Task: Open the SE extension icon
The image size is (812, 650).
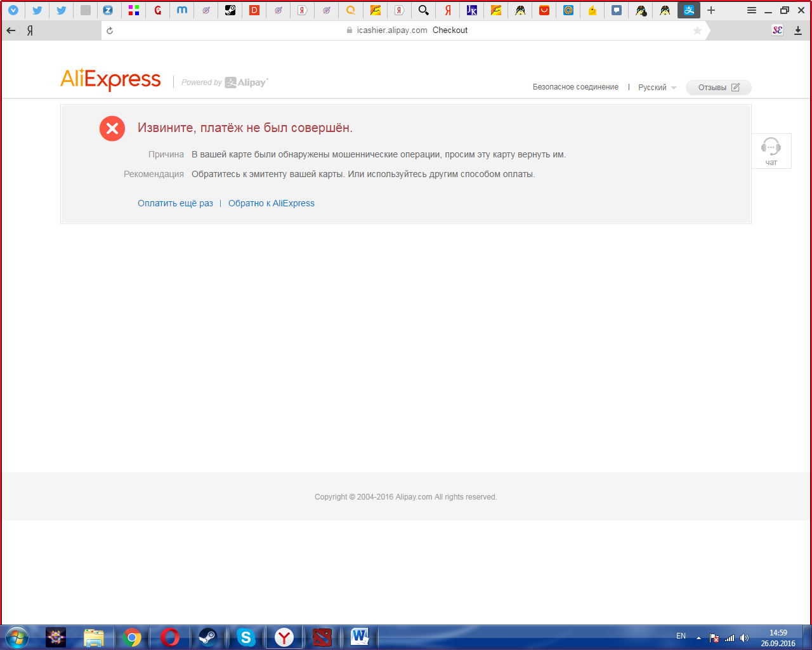Action: coord(777,30)
